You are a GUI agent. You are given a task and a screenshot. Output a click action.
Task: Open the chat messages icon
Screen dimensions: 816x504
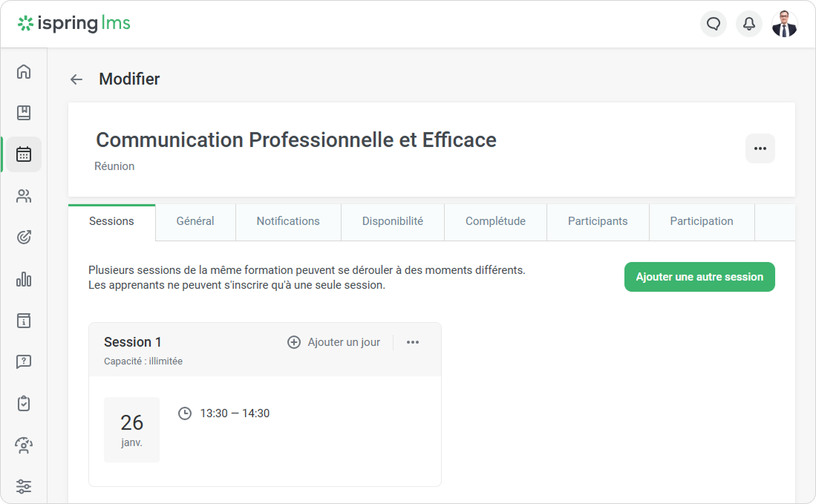[x=714, y=24]
